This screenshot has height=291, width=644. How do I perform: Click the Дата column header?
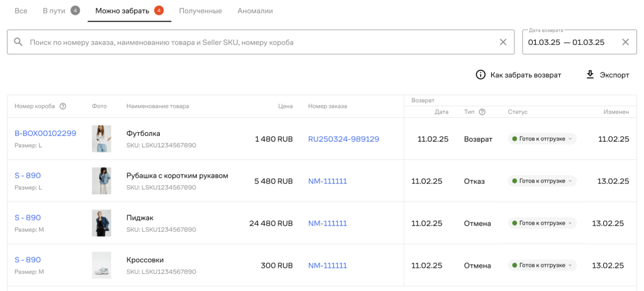(x=441, y=112)
